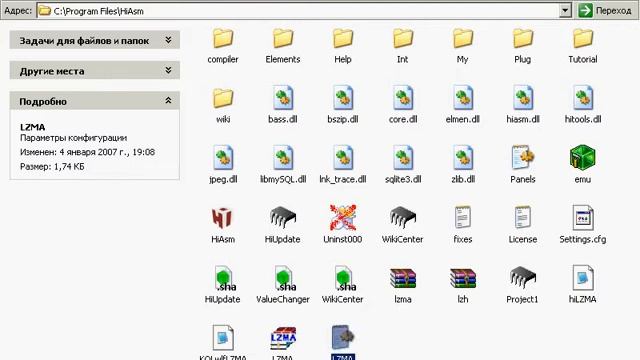
Task: Select the Int folder
Action: click(x=402, y=46)
